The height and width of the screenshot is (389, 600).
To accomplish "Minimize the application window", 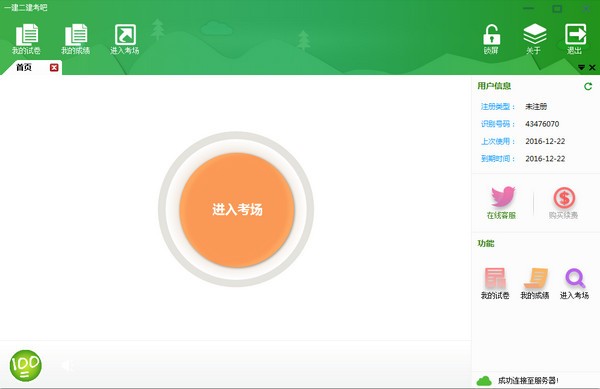I will pyautogui.click(x=528, y=8).
